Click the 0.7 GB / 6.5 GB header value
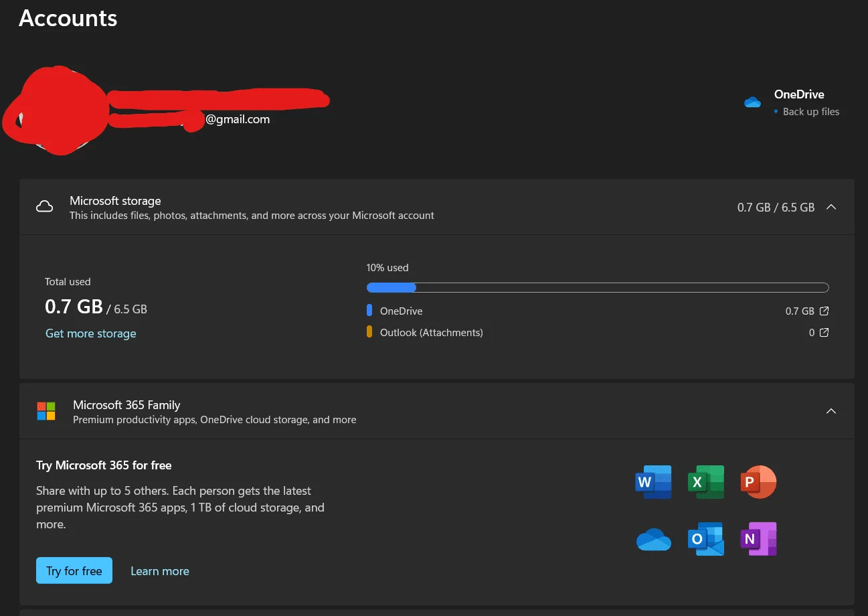The image size is (868, 616). coord(776,208)
